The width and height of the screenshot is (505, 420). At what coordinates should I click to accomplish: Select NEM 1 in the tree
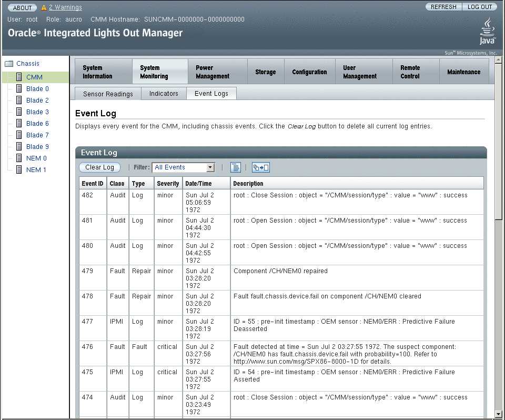pos(36,170)
